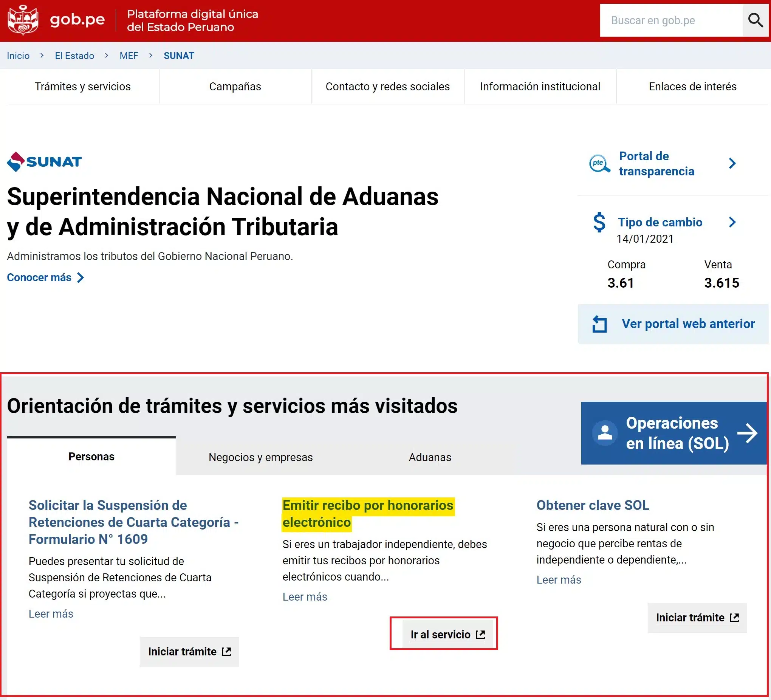Click heading Orientación de trámites y servicios más visitados

232,406
